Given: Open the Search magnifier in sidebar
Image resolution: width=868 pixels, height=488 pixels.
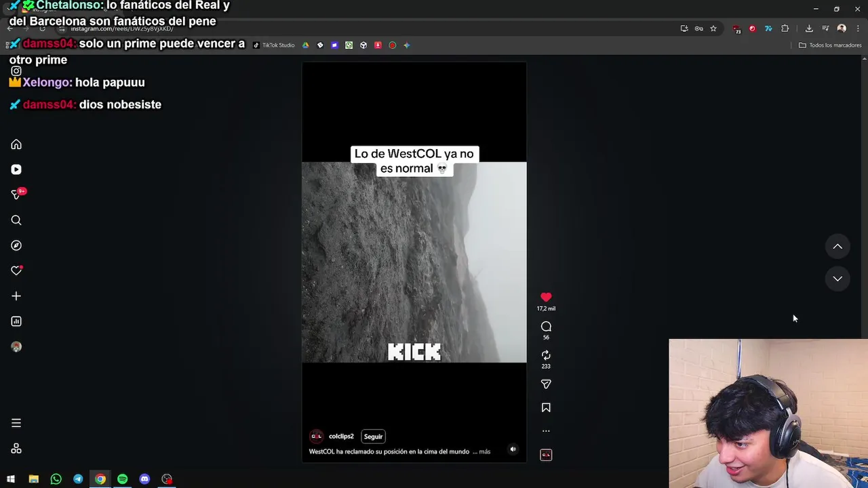Looking at the screenshot, I should click(16, 220).
